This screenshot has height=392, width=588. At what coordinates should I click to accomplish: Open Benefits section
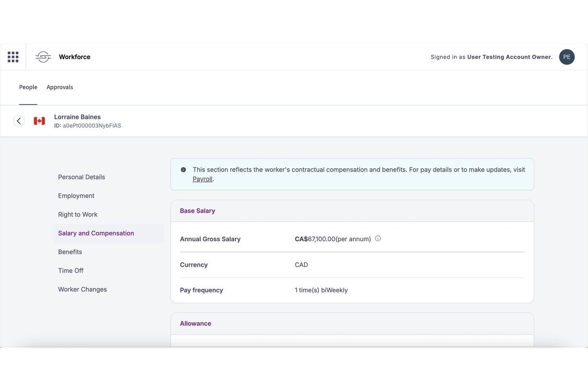point(70,252)
